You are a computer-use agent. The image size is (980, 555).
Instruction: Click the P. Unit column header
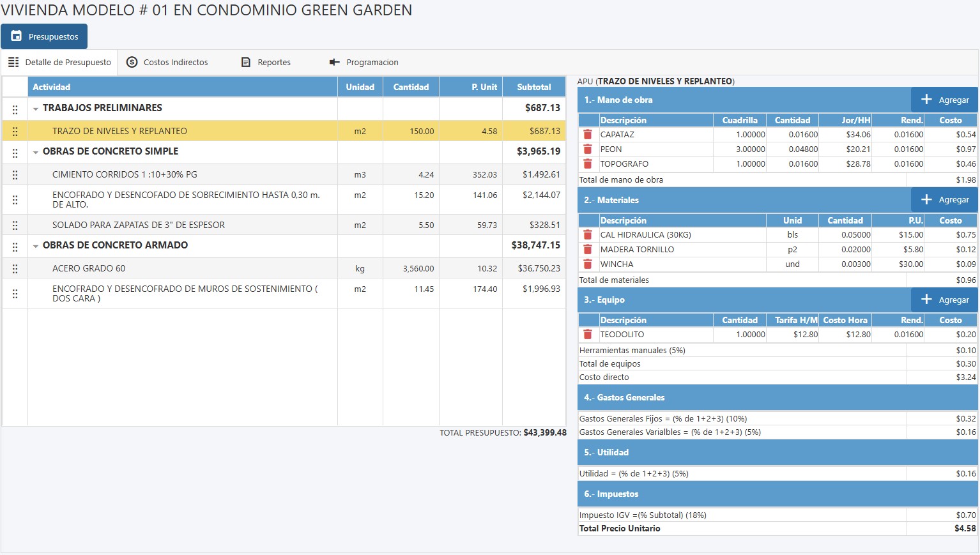click(x=471, y=87)
